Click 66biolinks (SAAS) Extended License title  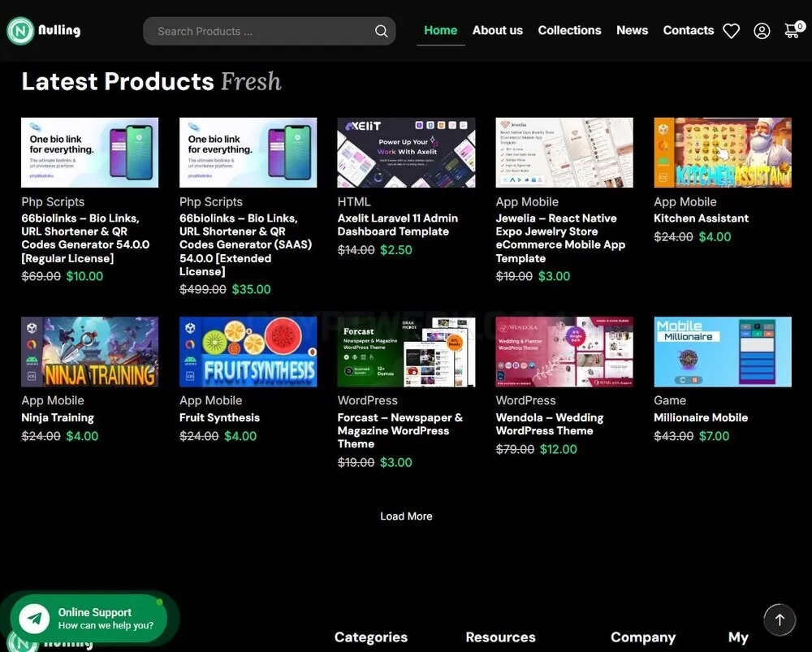tap(246, 245)
